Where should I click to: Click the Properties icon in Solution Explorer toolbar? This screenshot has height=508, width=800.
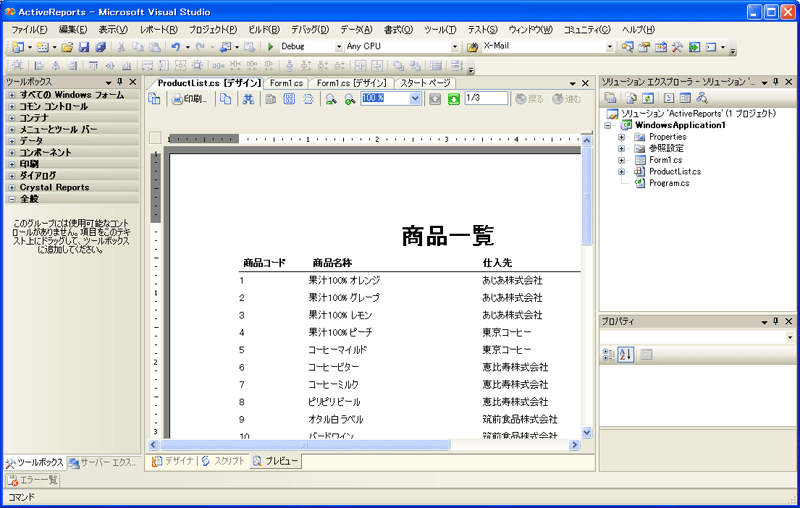click(610, 98)
